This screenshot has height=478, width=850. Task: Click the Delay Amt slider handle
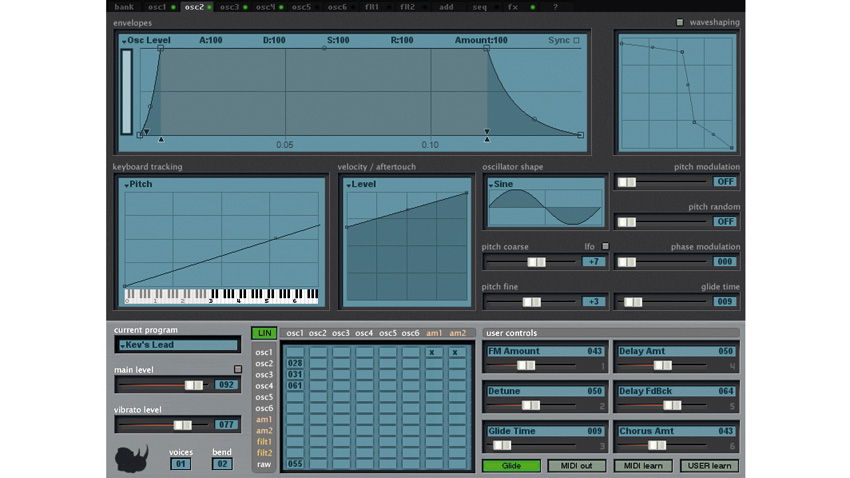pos(662,366)
